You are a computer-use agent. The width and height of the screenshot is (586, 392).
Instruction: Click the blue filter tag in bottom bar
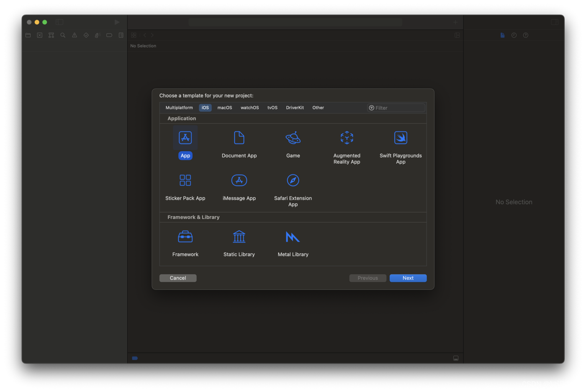point(135,358)
